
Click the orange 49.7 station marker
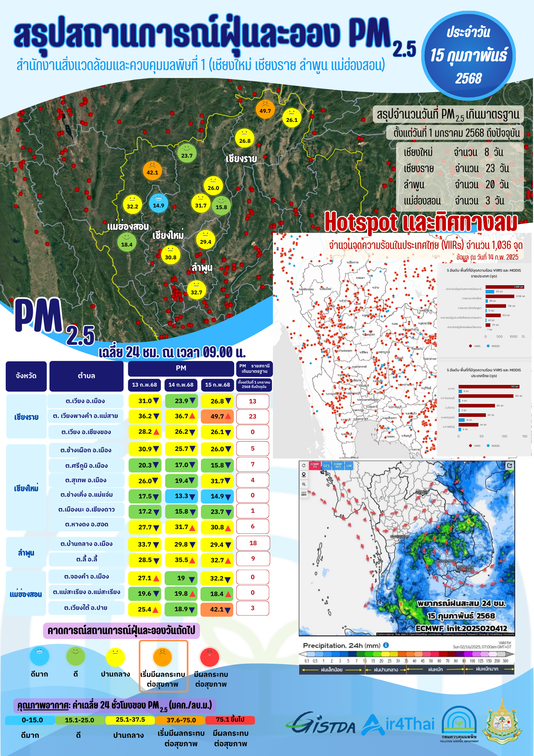tap(265, 109)
